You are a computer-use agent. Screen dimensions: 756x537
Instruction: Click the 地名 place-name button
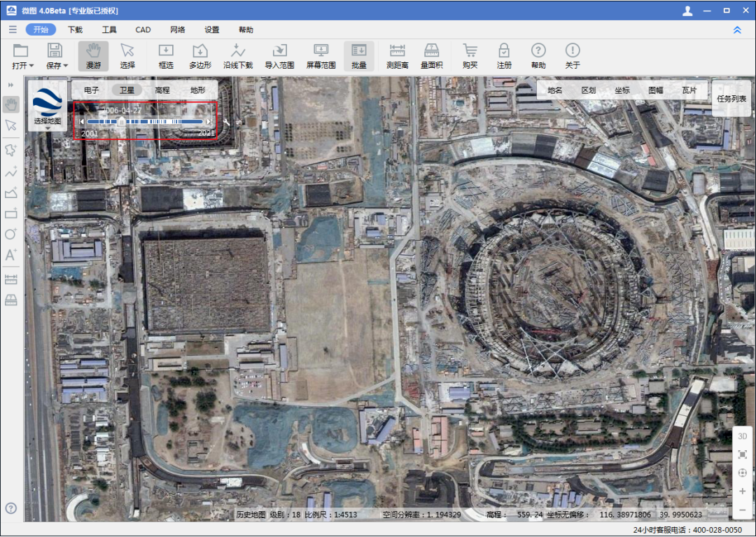point(555,90)
